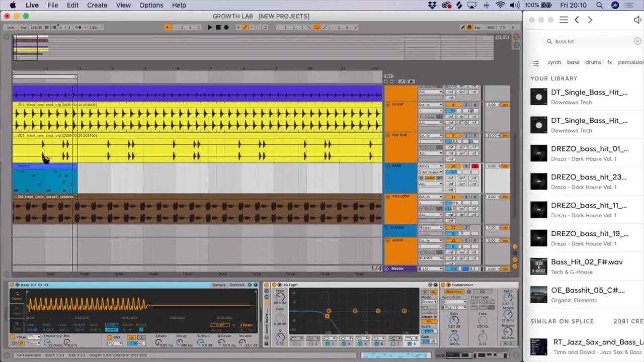Open the Create menu
This screenshot has width=644, height=362.
point(97,5)
